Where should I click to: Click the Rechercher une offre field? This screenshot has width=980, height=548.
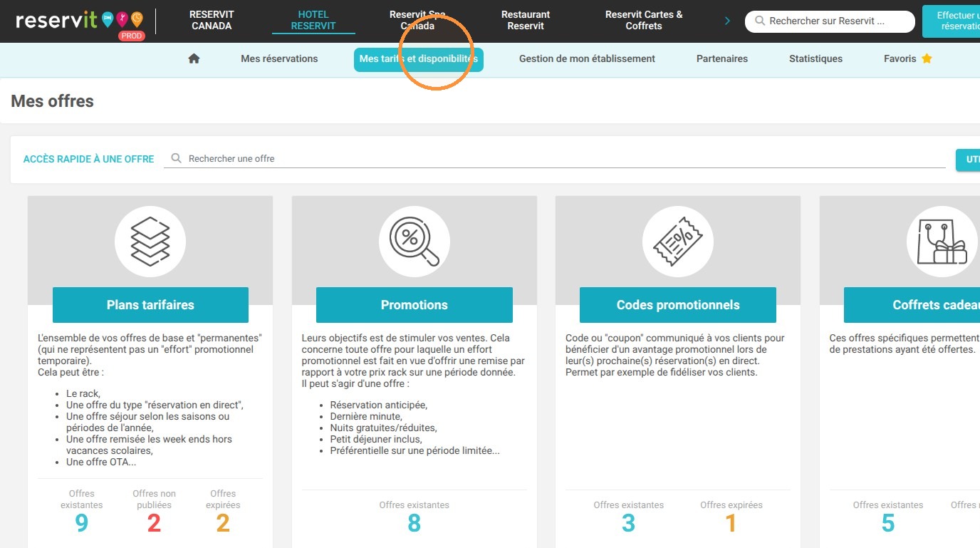pyautogui.click(x=554, y=158)
